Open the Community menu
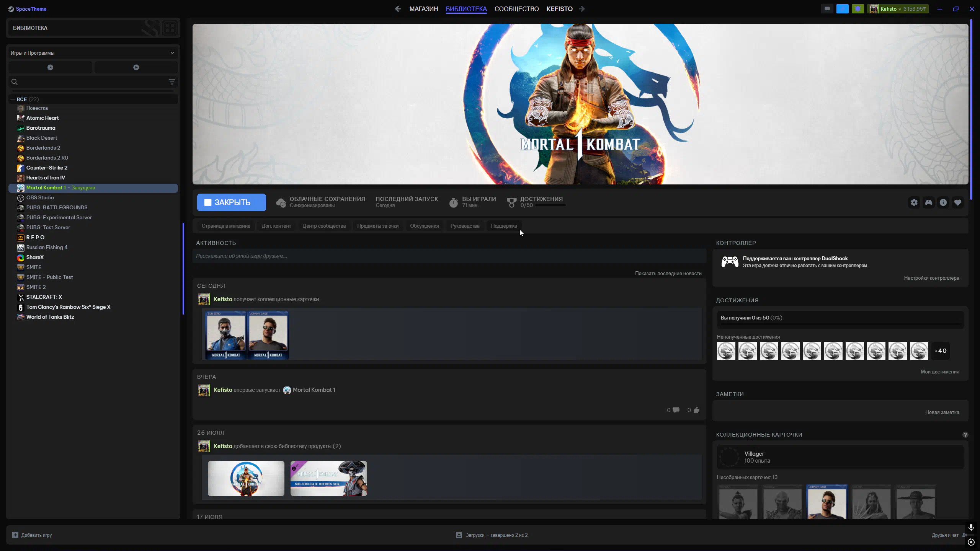 tap(516, 9)
